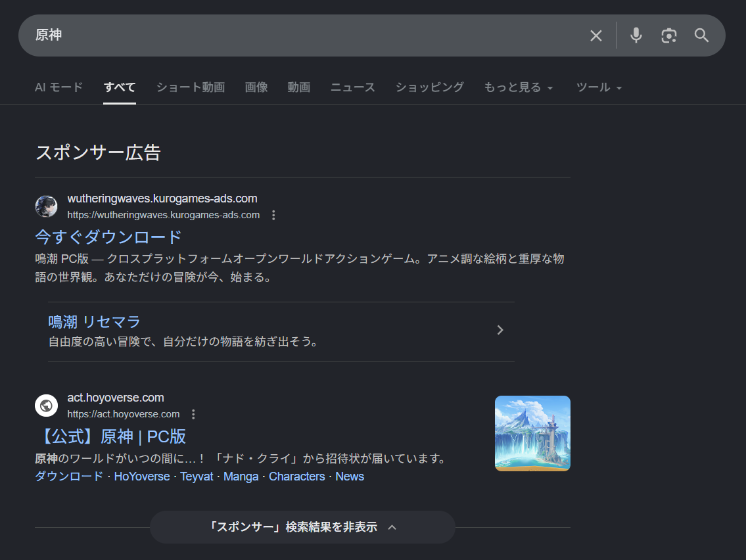Collapse sponsored results with 「スポンサー」検索結果を非表示
The width and height of the screenshot is (746, 560).
coord(302,527)
